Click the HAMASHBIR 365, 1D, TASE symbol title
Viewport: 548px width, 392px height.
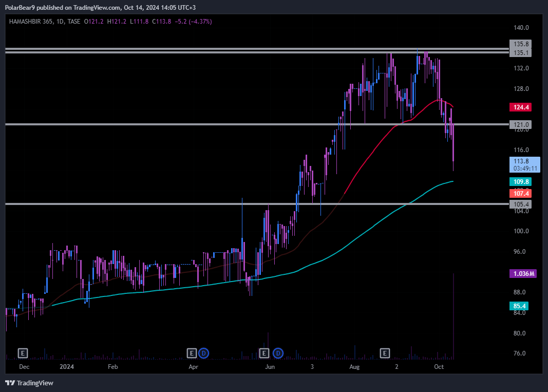point(44,22)
